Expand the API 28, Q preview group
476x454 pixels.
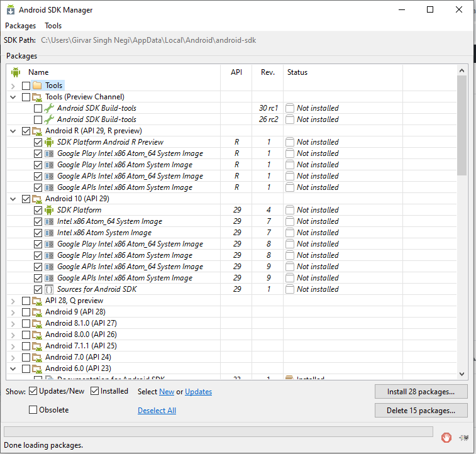(x=13, y=301)
